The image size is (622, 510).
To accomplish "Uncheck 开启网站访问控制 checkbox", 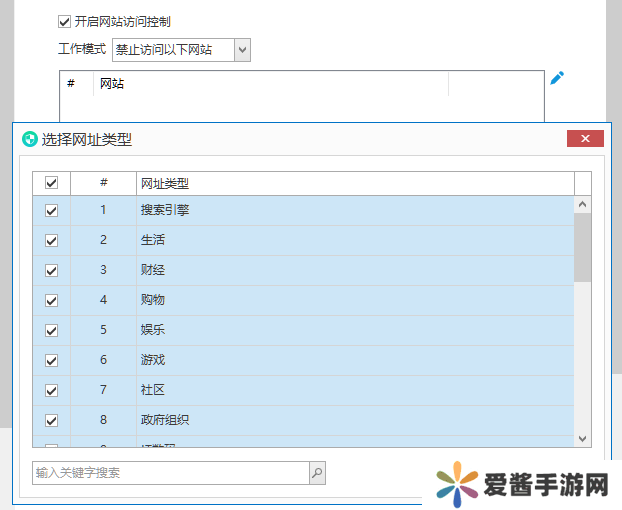I will click(65, 21).
